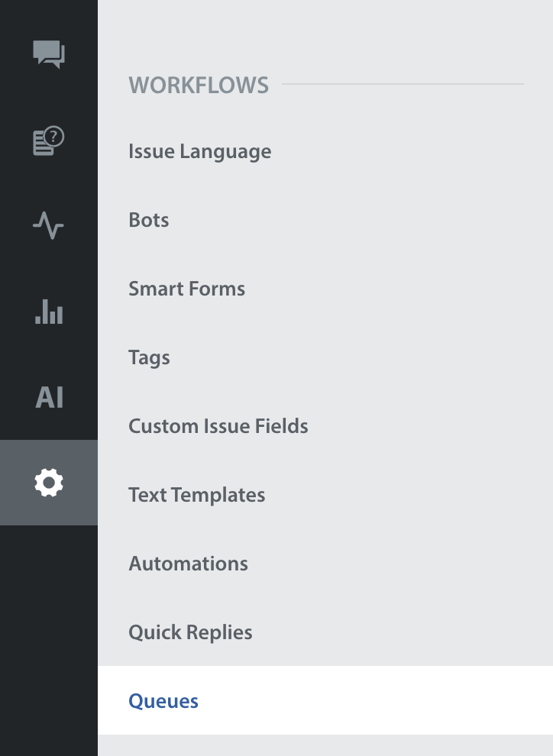Open Quick Replies settings
Screen dimensions: 553x756
point(190,632)
